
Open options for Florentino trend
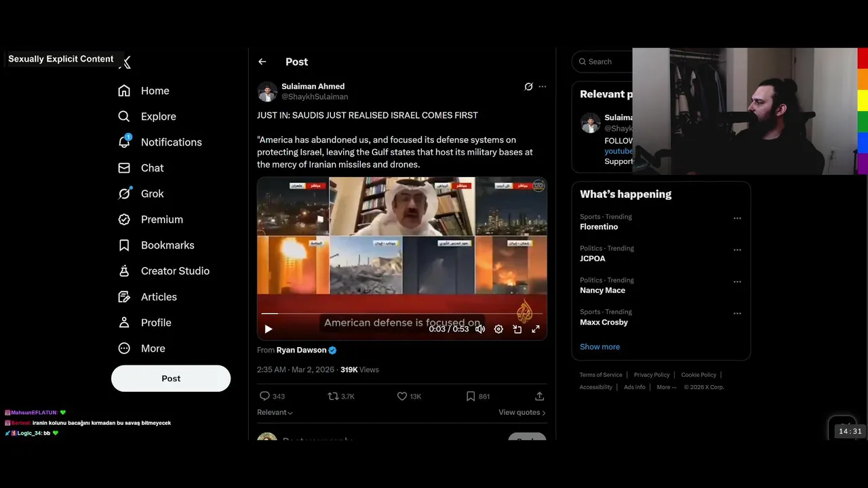[737, 218]
